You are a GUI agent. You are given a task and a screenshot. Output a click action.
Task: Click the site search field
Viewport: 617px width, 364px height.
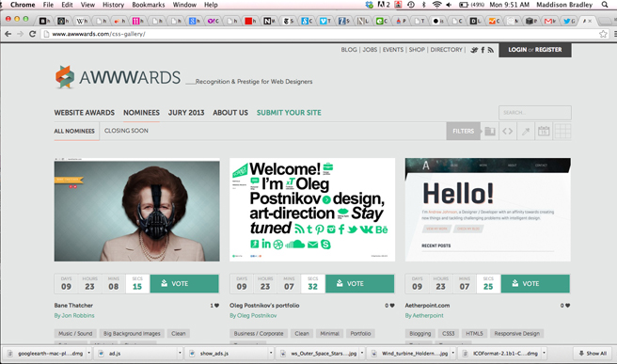[535, 113]
